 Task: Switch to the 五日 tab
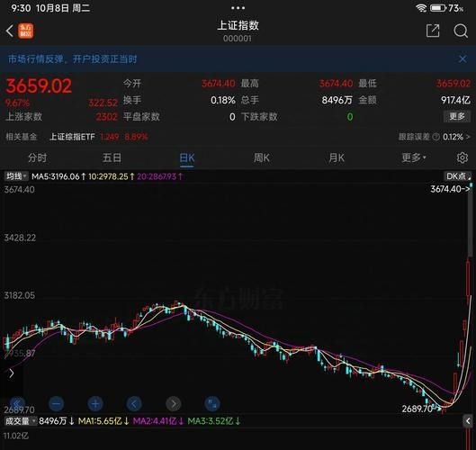tap(112, 157)
